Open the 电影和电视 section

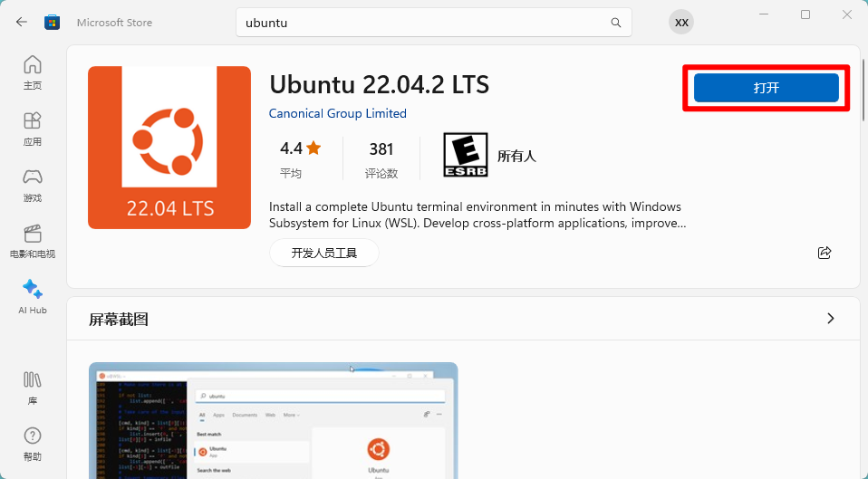(x=33, y=242)
